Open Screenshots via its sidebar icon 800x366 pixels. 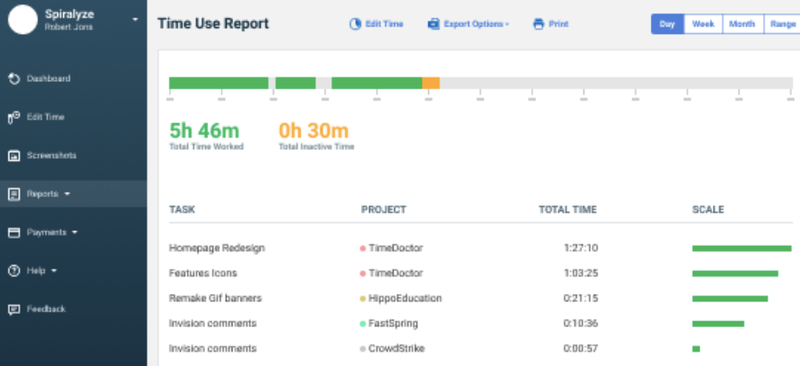tap(14, 156)
